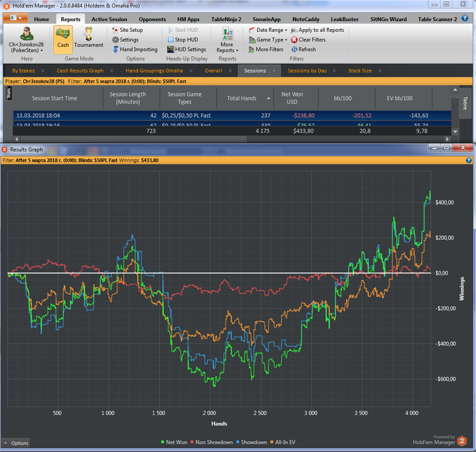Screen dimensions: 476x452
Task: Open the LeakBuster tab
Action: [345, 19]
